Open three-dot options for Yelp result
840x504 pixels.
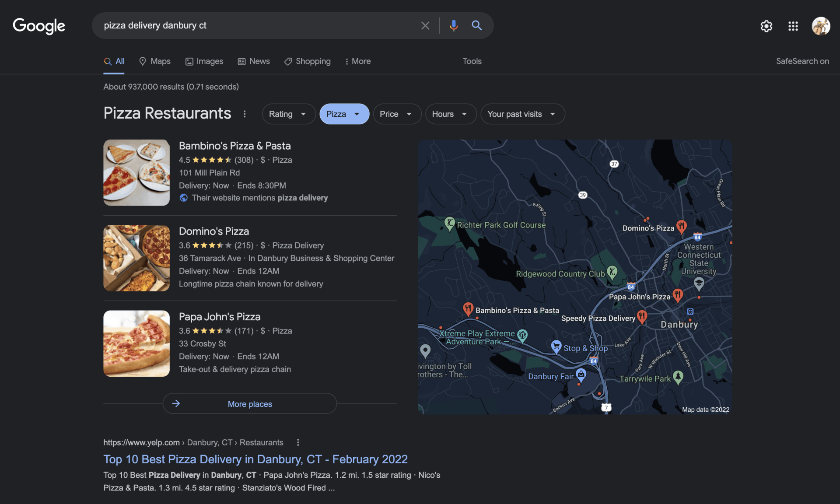point(298,442)
